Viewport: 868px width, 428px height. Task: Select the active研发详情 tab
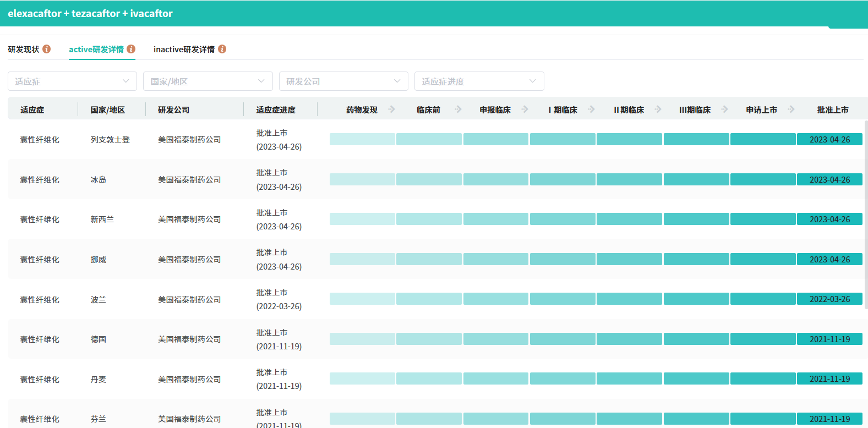96,50
